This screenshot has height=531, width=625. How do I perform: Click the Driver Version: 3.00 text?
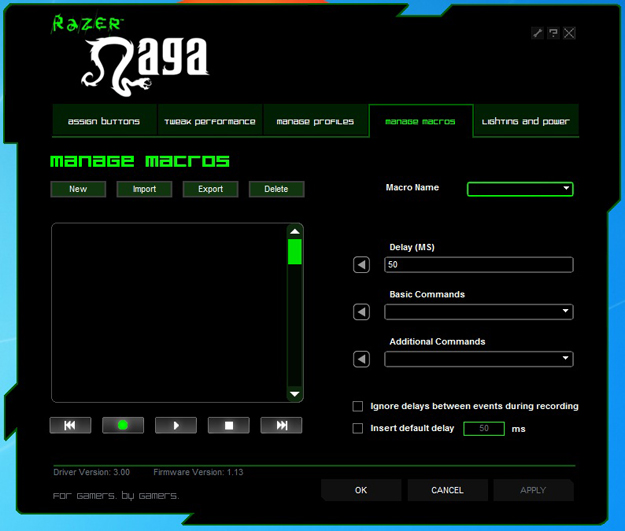point(92,472)
